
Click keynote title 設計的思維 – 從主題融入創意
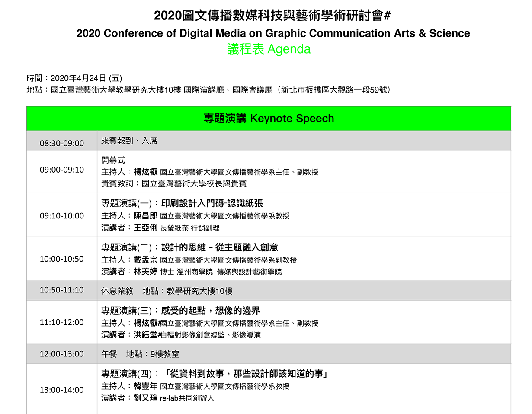point(219,247)
